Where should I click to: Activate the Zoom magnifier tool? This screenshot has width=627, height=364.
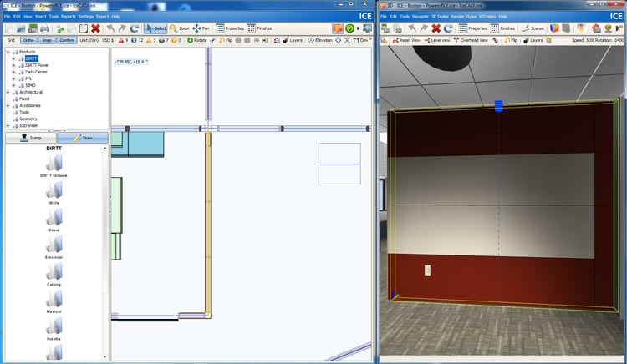(179, 28)
